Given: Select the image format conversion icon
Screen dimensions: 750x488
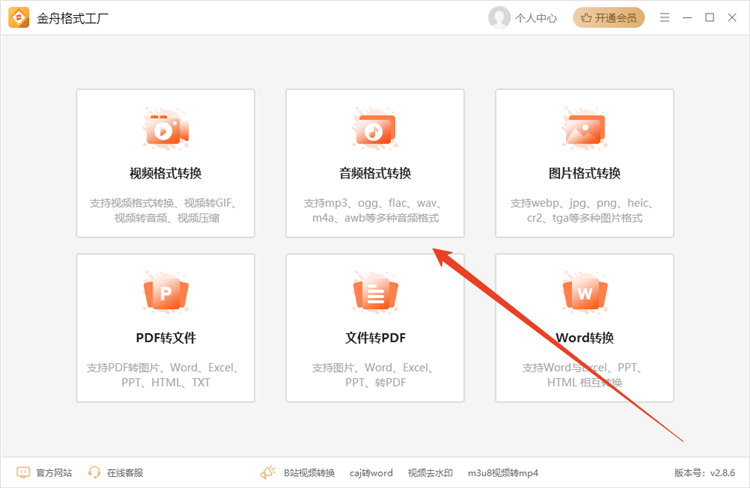Looking at the screenshot, I should click(584, 130).
